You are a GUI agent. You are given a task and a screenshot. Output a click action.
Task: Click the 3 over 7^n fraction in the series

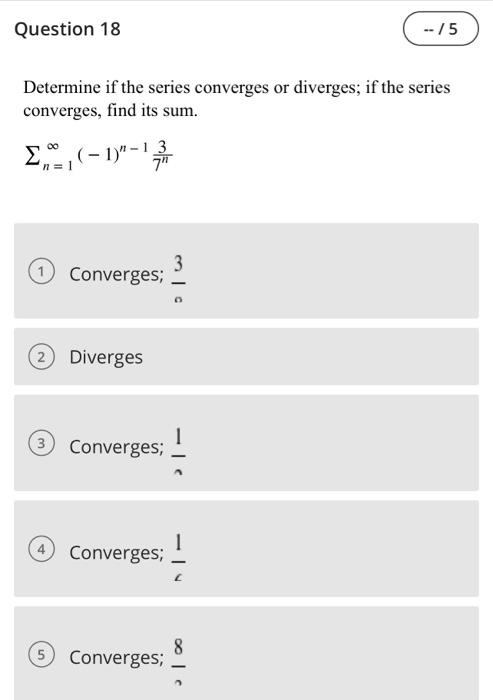pos(162,156)
